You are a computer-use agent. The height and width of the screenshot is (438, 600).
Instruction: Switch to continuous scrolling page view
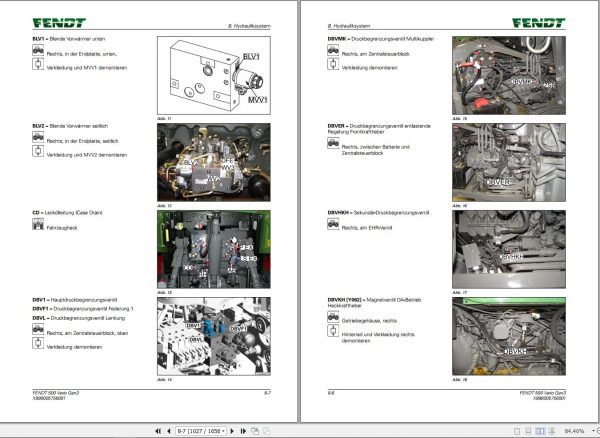pos(528,431)
